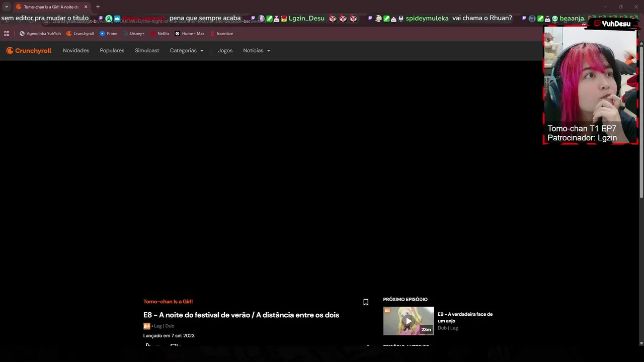Open the browser apps grid icon
Image resolution: width=644 pixels, height=362 pixels.
[x=7, y=34]
